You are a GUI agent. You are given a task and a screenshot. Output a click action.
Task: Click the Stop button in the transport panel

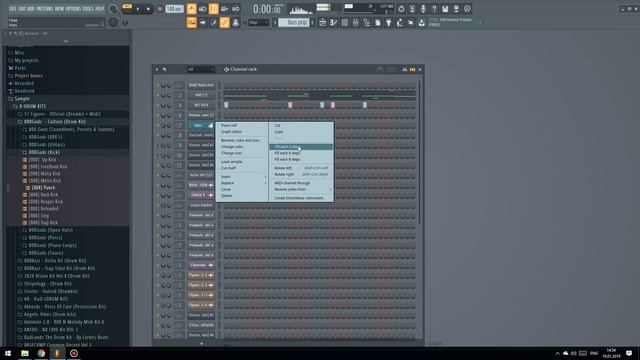pos(148,9)
